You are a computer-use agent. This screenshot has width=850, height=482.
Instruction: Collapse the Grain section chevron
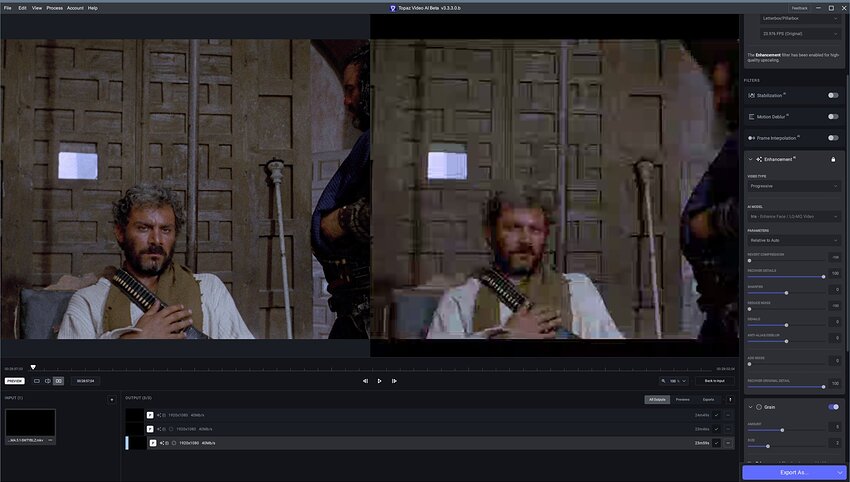[750, 407]
